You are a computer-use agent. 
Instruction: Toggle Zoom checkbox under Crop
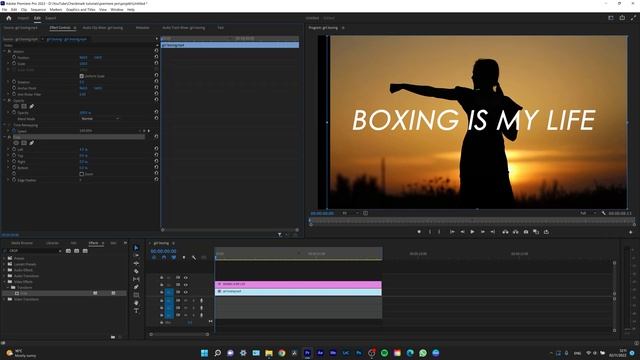[x=82, y=174]
